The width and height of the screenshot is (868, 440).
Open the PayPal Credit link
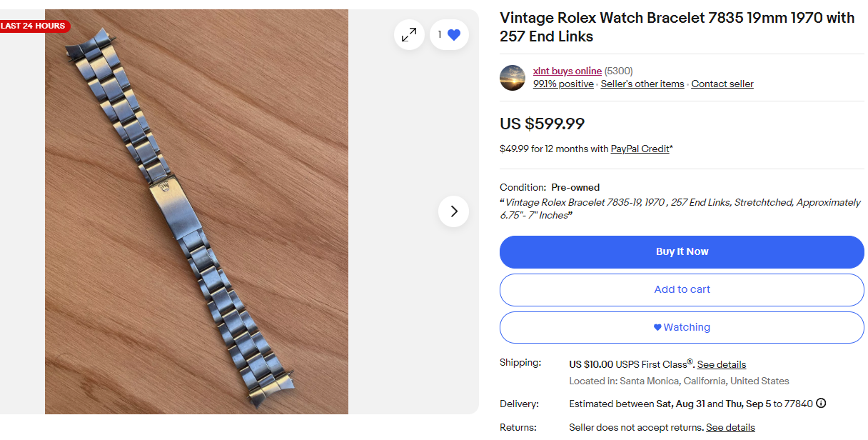pyautogui.click(x=640, y=149)
